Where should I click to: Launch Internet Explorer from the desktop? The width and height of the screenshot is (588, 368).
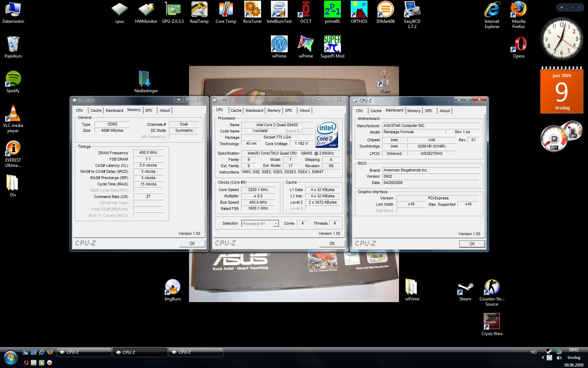point(492,15)
